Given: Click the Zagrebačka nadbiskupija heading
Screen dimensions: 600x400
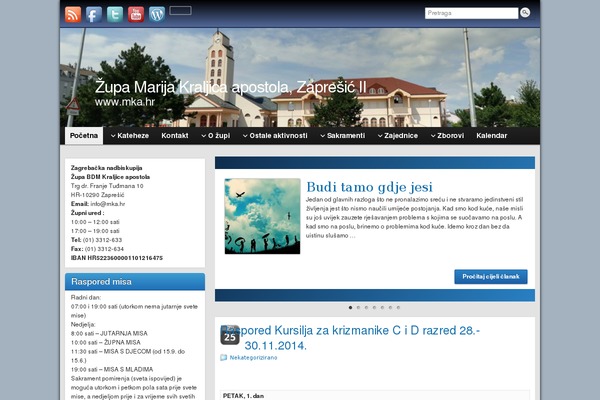Looking at the screenshot, I should [x=106, y=168].
